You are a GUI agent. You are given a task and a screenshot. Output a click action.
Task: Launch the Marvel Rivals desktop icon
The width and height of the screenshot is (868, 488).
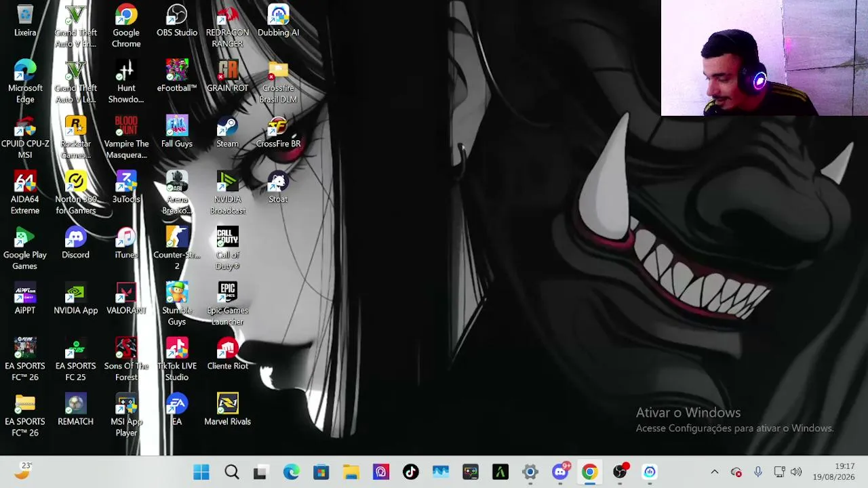pyautogui.click(x=227, y=410)
